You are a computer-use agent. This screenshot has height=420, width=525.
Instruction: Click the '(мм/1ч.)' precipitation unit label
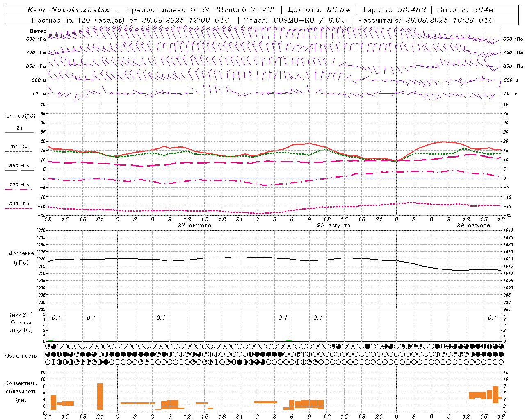(21, 330)
